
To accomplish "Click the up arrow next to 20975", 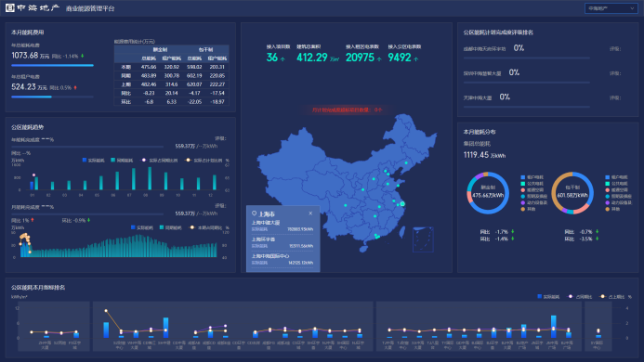I will (378, 59).
